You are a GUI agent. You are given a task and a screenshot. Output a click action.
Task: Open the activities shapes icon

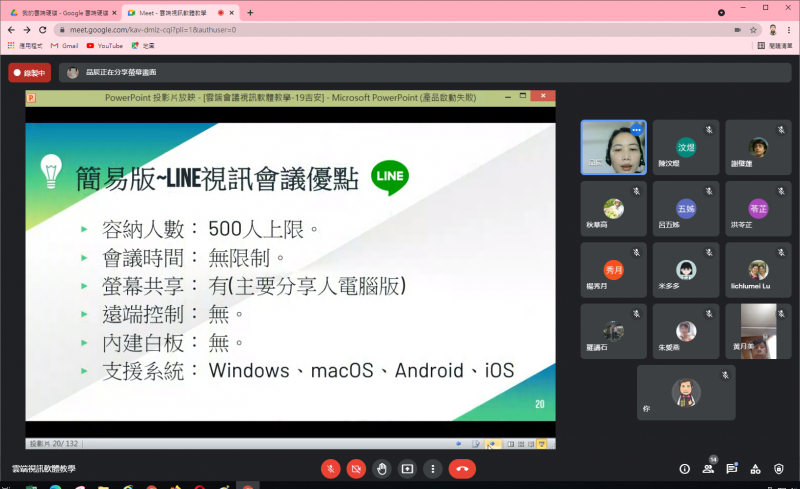click(x=755, y=469)
